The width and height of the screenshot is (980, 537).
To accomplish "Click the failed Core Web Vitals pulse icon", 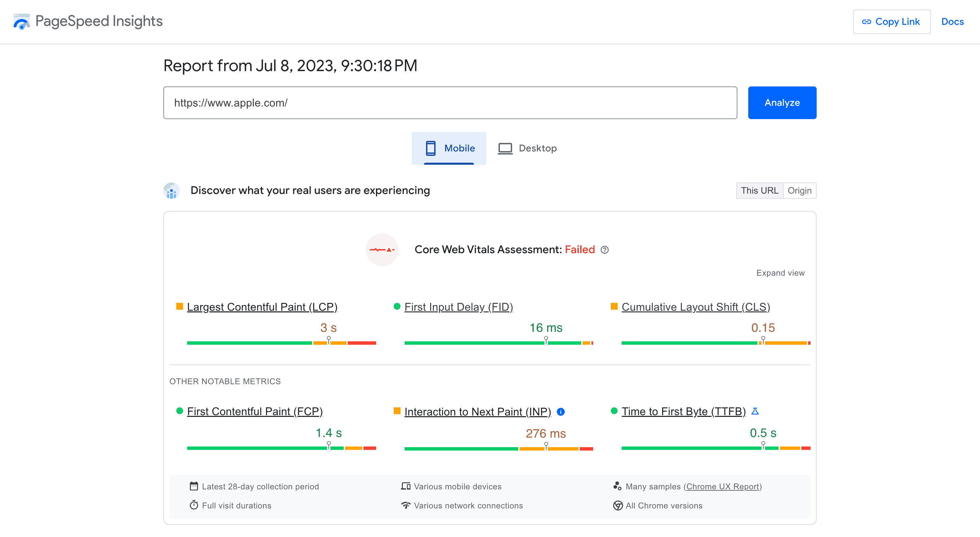I will point(382,250).
